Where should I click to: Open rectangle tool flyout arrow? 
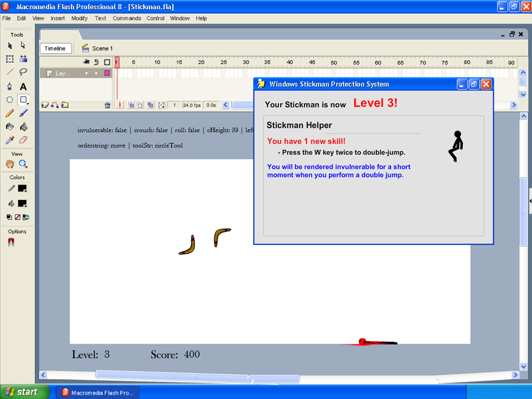click(x=28, y=104)
